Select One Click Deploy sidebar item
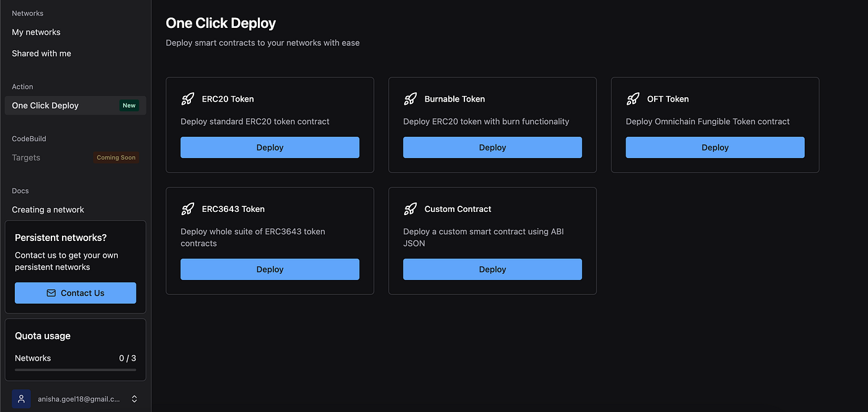868x412 pixels. click(76, 105)
